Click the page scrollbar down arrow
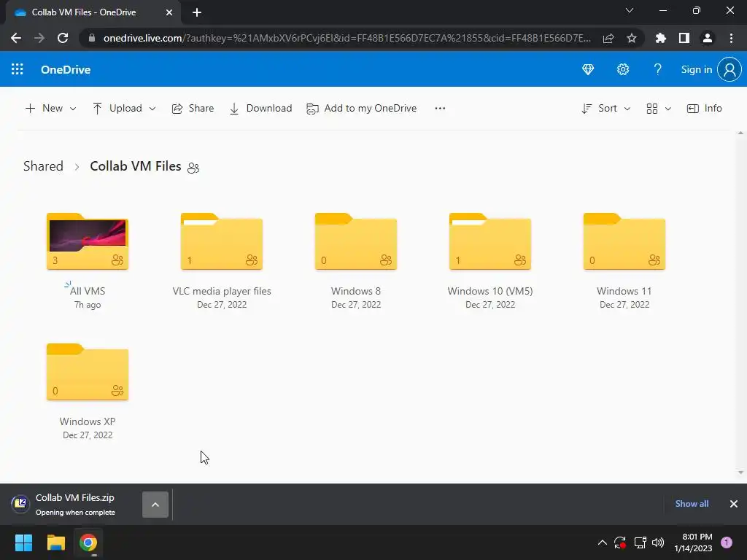Image resolution: width=747 pixels, height=560 pixels. coord(740,472)
